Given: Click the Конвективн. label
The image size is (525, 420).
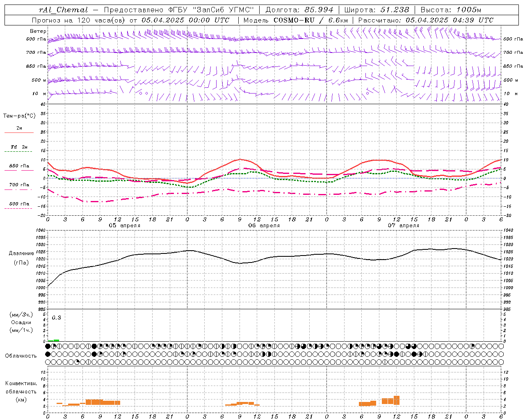Looking at the screenshot, I should (x=21, y=383).
